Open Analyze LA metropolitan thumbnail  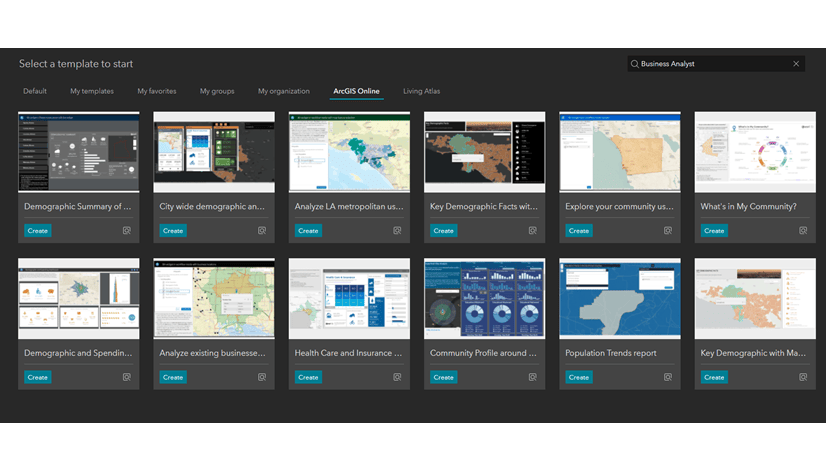coord(349,152)
